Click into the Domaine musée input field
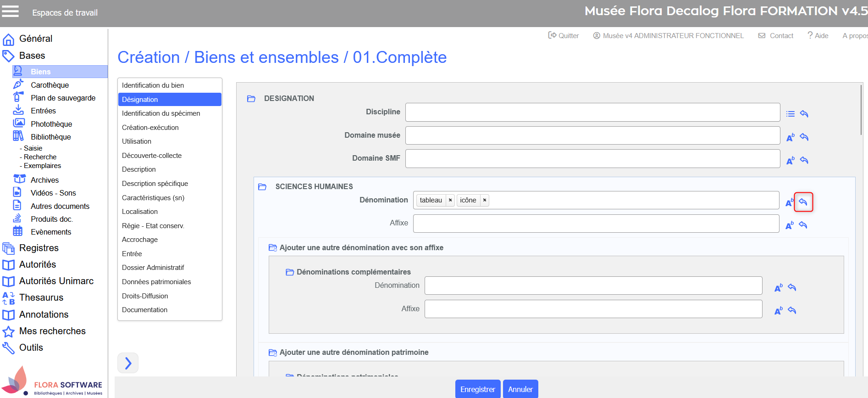868x398 pixels. tap(592, 135)
